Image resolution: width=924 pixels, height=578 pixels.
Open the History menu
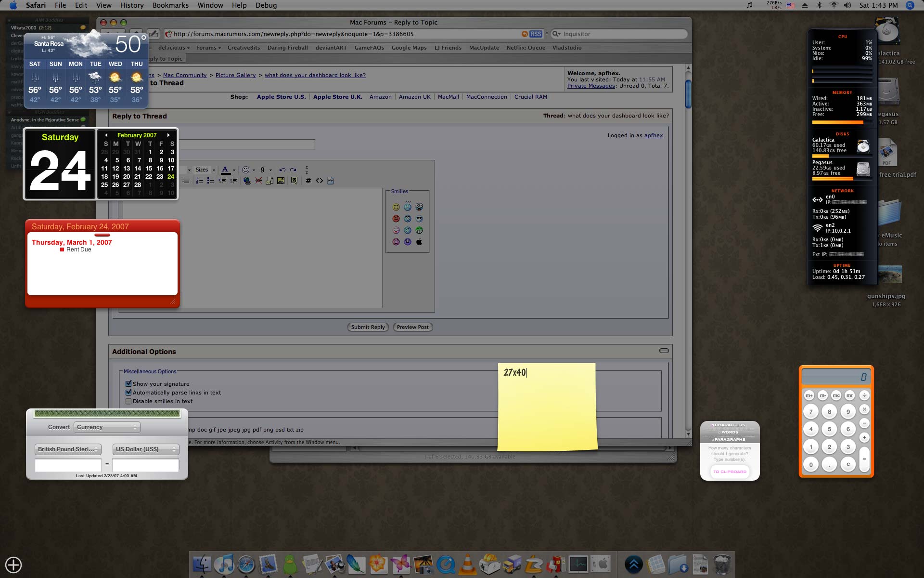click(x=132, y=5)
